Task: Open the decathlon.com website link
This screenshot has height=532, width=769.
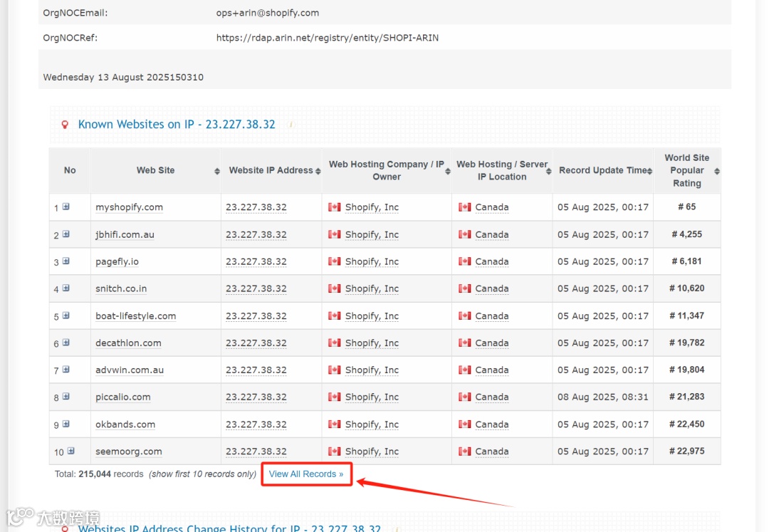Action: [x=128, y=343]
